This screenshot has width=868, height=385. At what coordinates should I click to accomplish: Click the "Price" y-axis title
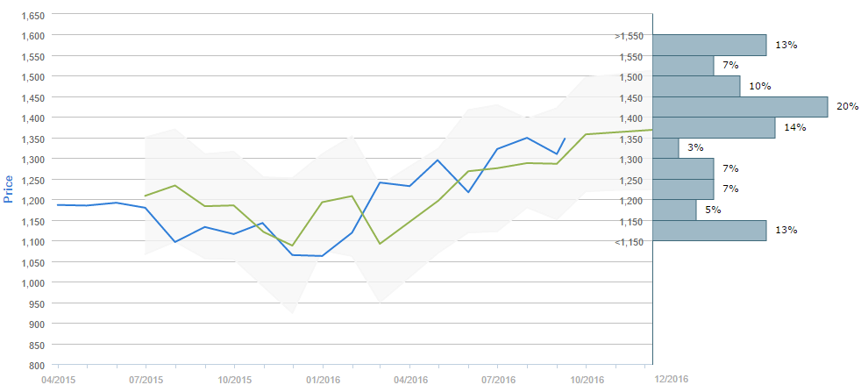(10, 188)
